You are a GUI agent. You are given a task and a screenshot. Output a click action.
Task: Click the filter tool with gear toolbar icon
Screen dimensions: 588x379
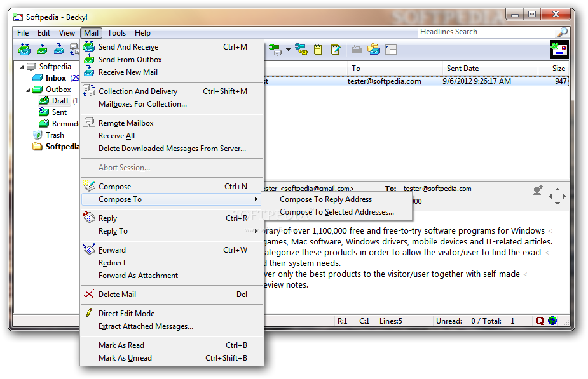point(301,50)
